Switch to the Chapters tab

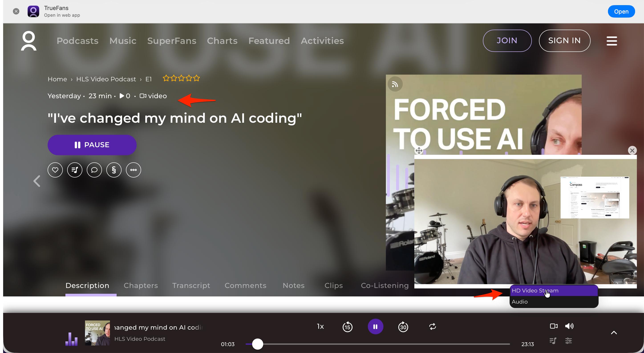coord(141,286)
